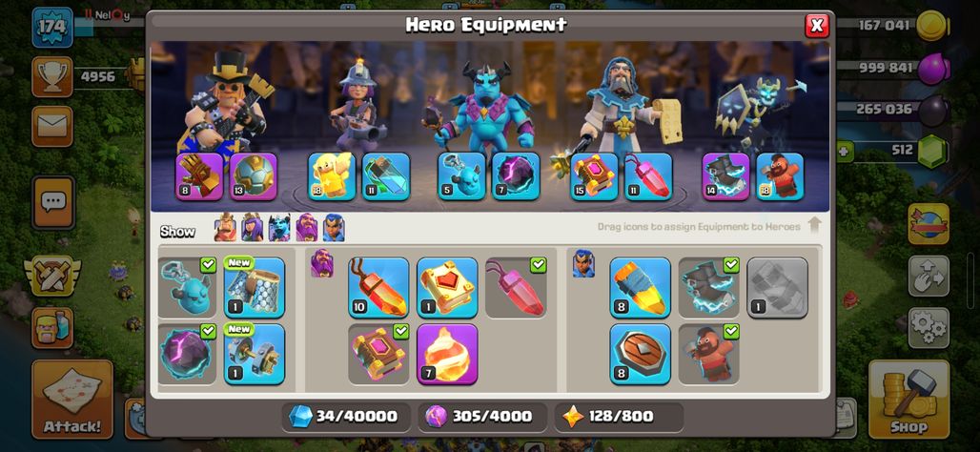Tap the Queen's level 11 Invisibility Vial slot

(386, 176)
